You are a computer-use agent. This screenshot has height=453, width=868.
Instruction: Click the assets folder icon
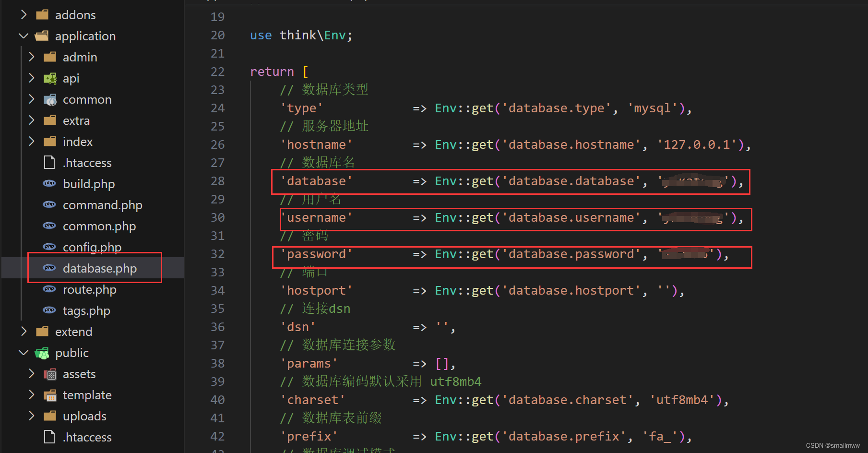(50, 374)
